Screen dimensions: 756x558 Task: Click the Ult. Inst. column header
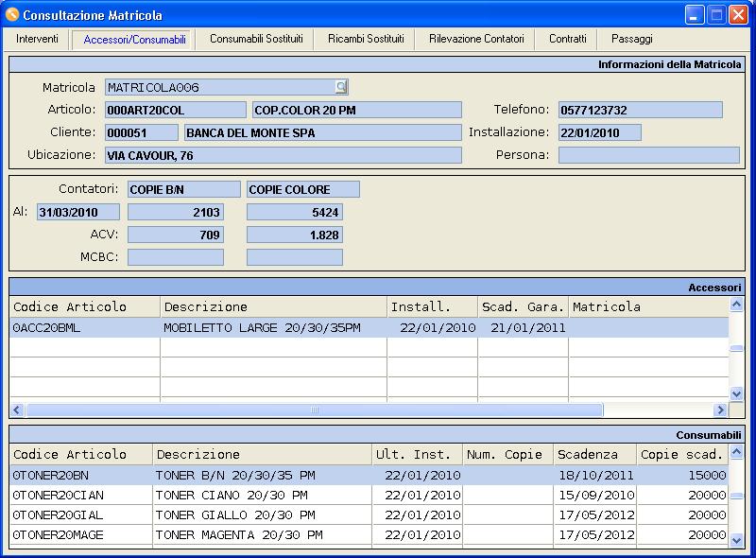tap(418, 455)
